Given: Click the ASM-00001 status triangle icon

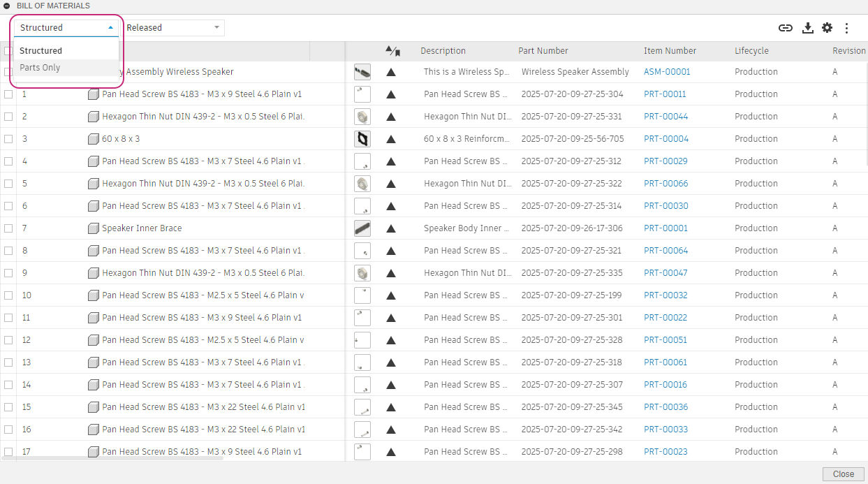Looking at the screenshot, I should (391, 72).
